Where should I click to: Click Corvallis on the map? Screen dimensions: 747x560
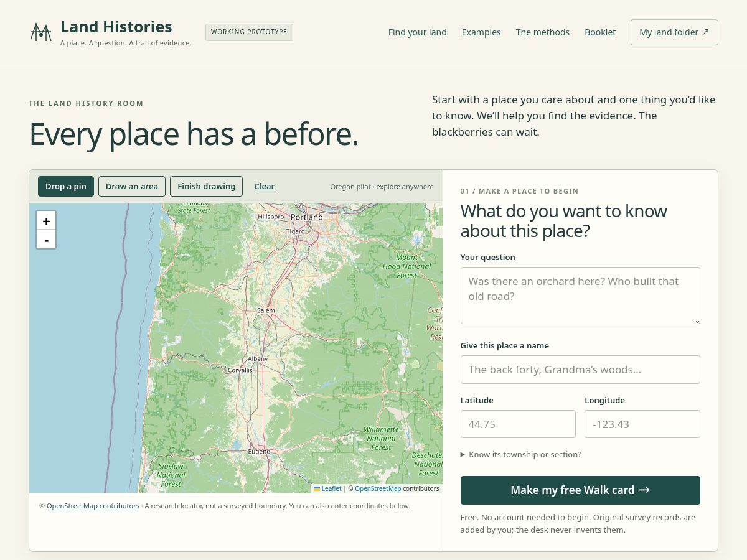pos(240,370)
